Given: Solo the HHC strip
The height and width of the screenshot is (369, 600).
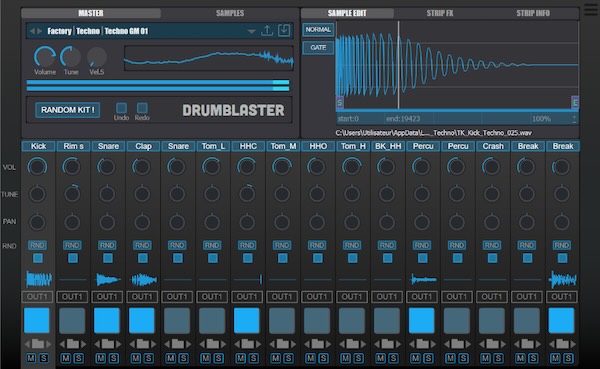Looking at the screenshot, I should [x=253, y=358].
